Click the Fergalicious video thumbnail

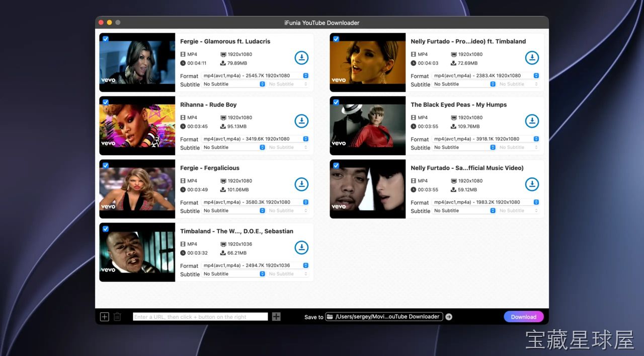[137, 189]
